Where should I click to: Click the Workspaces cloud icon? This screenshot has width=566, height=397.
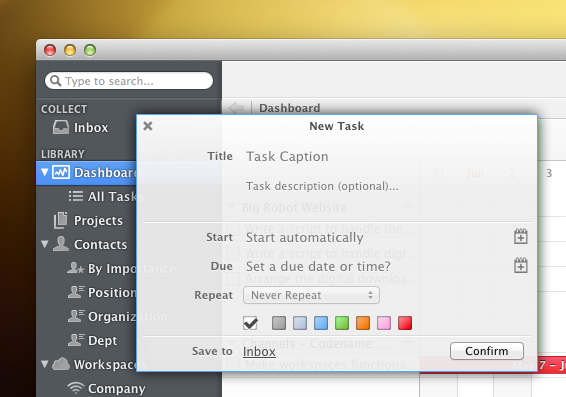(x=61, y=364)
